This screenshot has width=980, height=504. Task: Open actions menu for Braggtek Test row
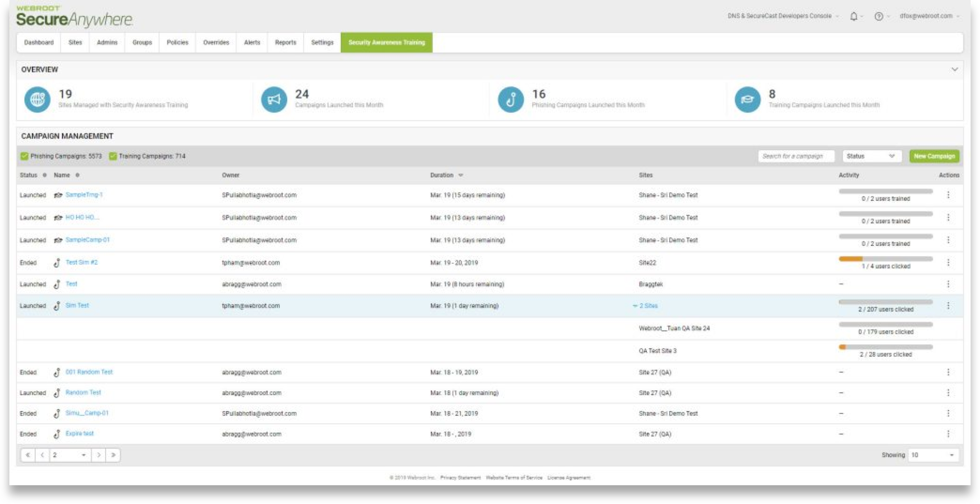click(x=948, y=284)
